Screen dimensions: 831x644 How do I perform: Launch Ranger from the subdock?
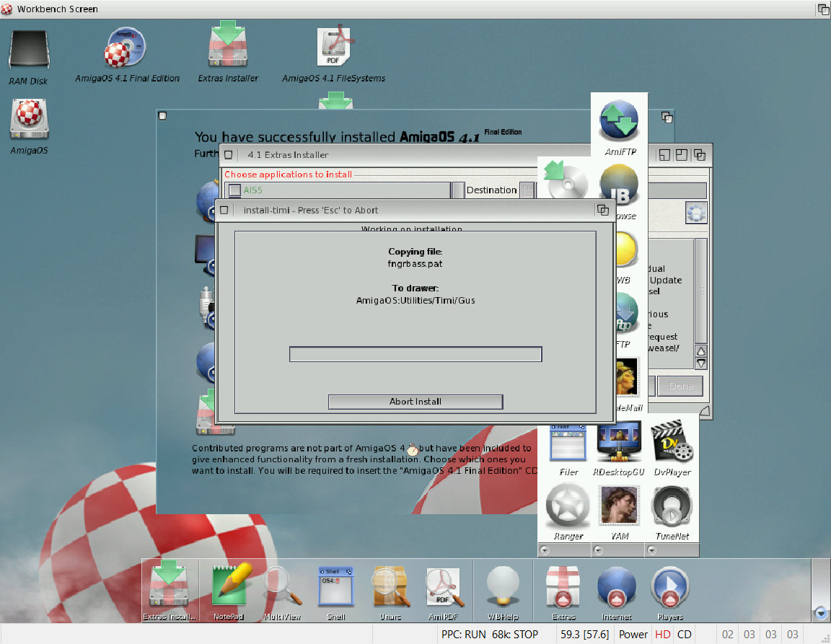click(x=568, y=505)
